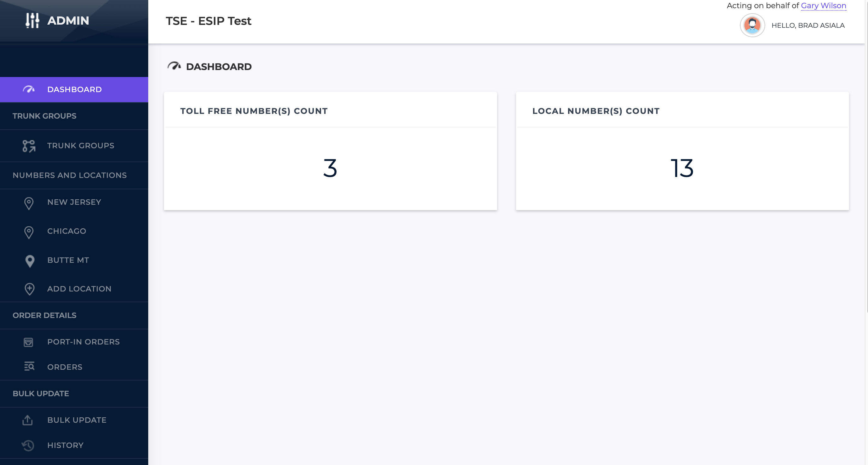Click the Butte MT filled pin icon
Image resolution: width=868 pixels, height=465 pixels.
(30, 261)
